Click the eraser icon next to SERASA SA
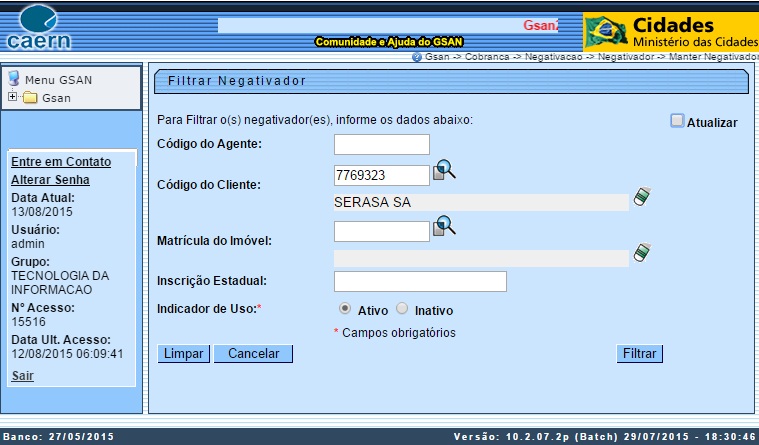Viewport: 759px width, 445px height. 642,197
